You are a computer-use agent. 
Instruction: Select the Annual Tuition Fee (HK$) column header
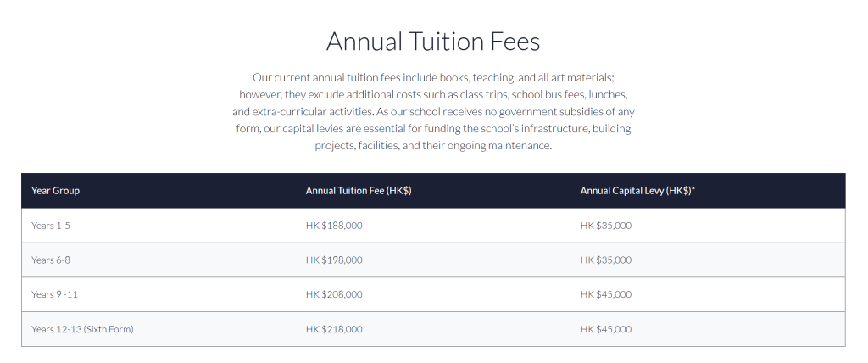tap(359, 191)
